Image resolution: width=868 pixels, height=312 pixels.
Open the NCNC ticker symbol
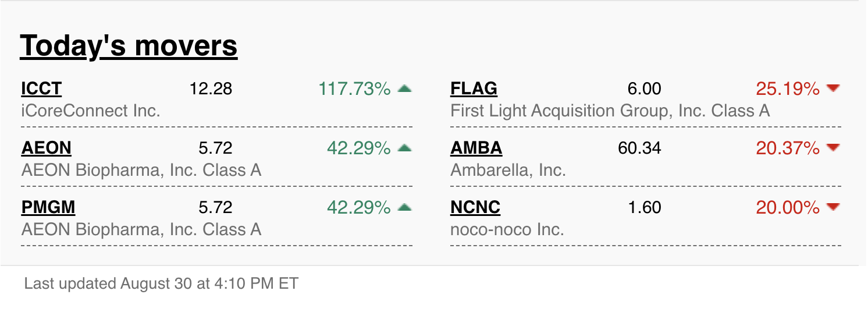point(475,207)
